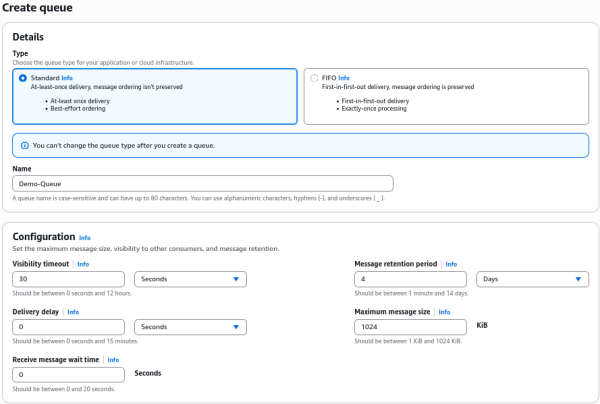
Task: Open the Visibility timeout unit dropdown
Action: pos(191,279)
